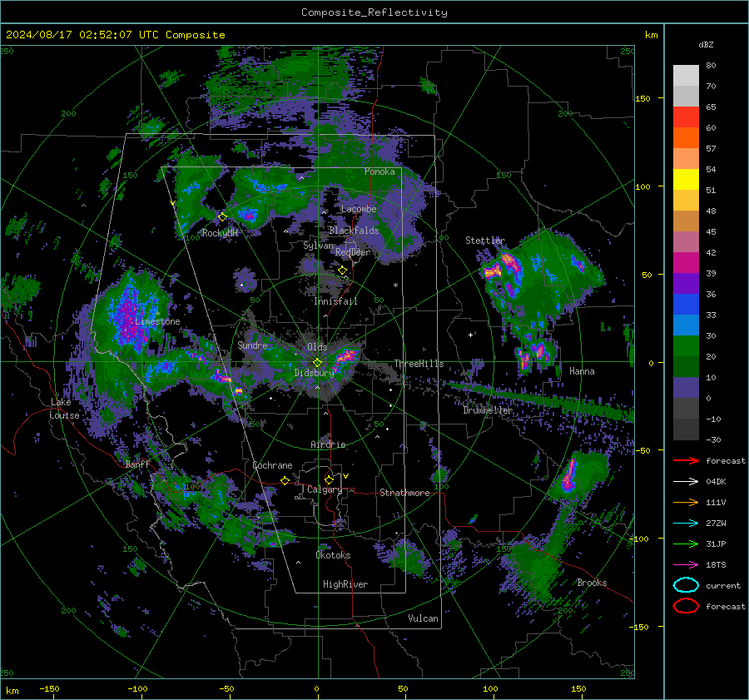749x700 pixels.
Task: Click the red forecast ellipse icon
Action: (686, 606)
